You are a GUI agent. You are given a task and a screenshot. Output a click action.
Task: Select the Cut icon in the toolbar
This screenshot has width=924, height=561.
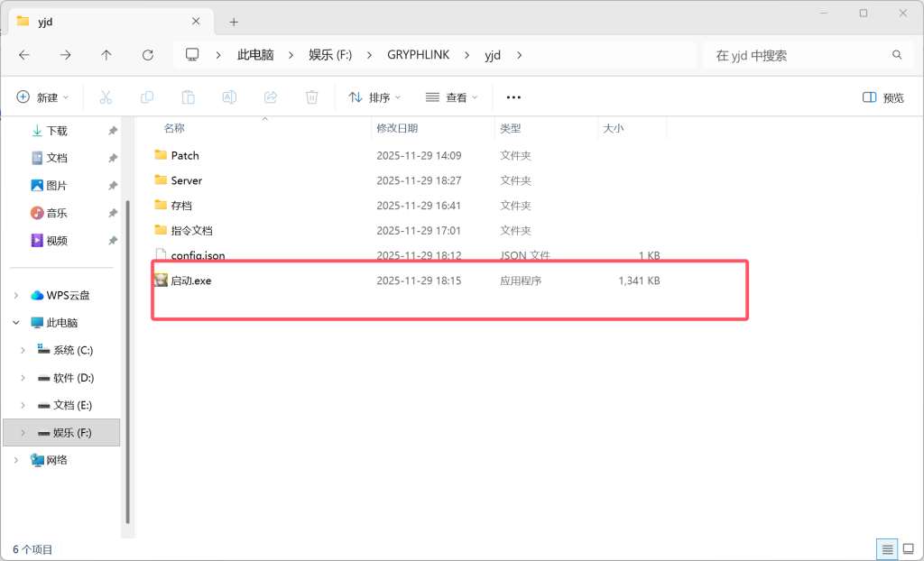pos(105,97)
